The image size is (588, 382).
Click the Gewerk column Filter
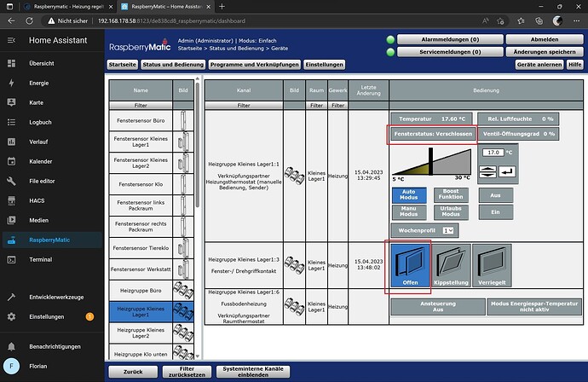coord(337,106)
